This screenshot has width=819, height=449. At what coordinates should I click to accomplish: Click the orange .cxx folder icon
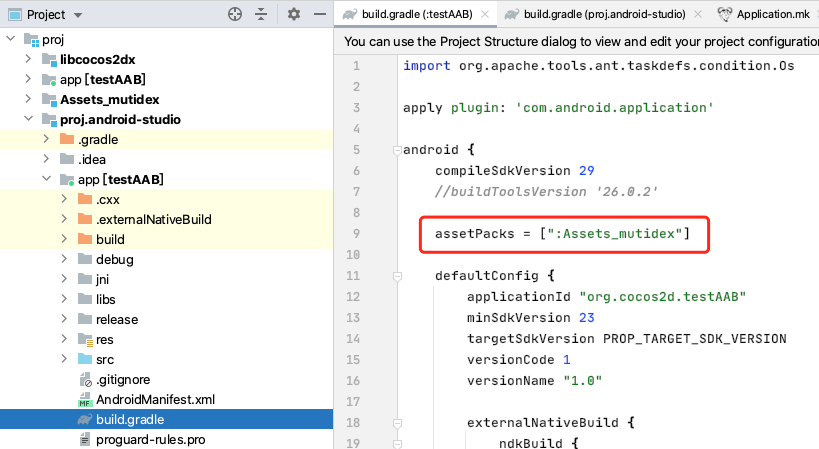[x=85, y=199]
